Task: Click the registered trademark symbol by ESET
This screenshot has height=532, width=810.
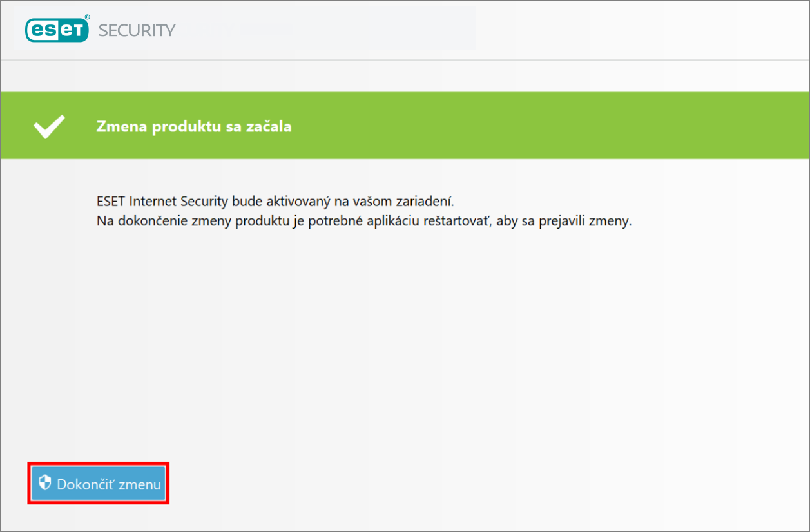Action: coord(87,17)
